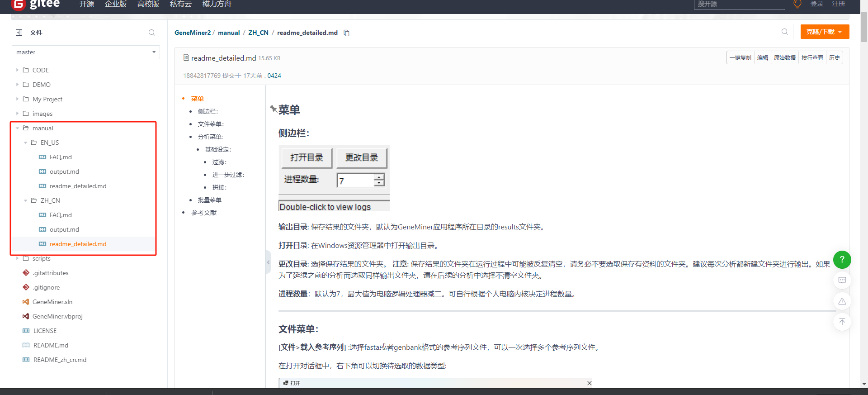Jump to 参考文献 in the outline
This screenshot has height=395, width=868.
[x=204, y=213]
